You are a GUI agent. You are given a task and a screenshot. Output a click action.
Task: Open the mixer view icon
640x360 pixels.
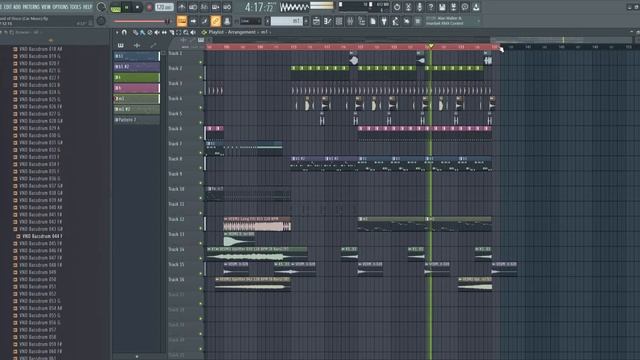(350, 21)
